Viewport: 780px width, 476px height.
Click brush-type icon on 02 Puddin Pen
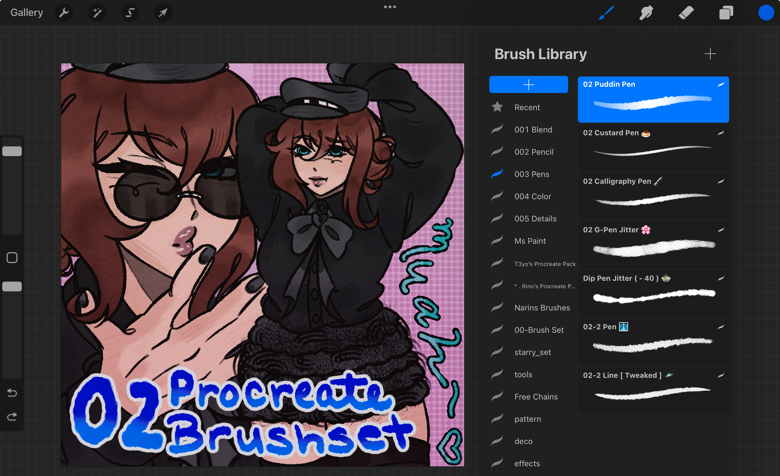[x=721, y=85]
